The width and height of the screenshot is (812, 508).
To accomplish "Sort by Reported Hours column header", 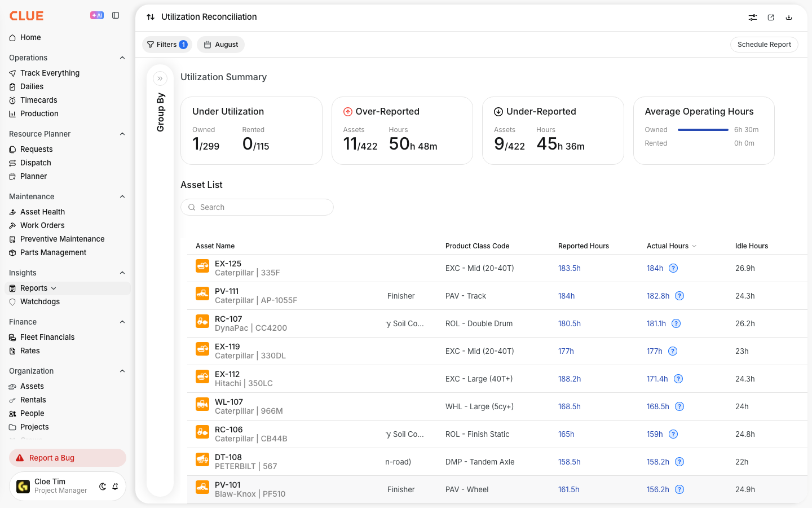I will tap(584, 246).
